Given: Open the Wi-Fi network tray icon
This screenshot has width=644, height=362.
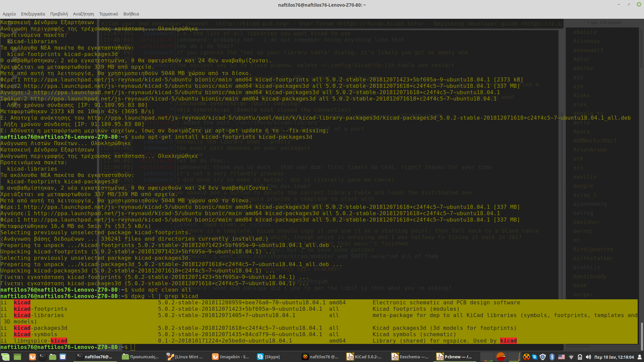Looking at the screenshot, I should [571, 357].
